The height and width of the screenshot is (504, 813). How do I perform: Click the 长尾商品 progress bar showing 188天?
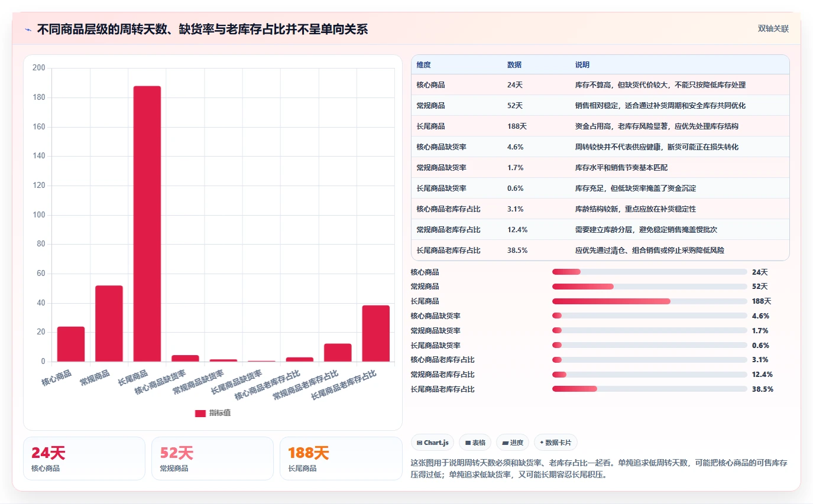[x=650, y=301]
